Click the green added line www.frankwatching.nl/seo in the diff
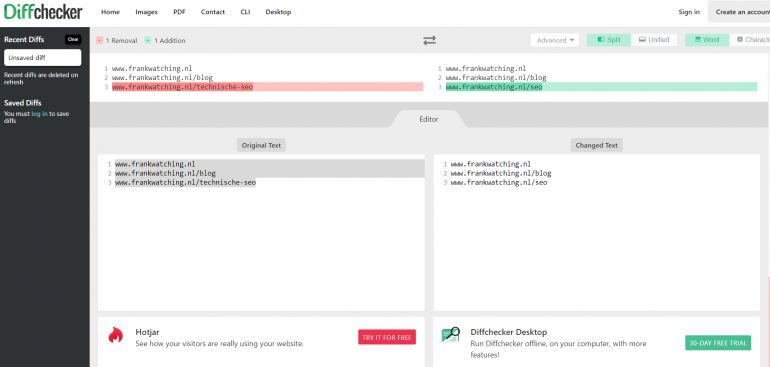 (x=601, y=87)
